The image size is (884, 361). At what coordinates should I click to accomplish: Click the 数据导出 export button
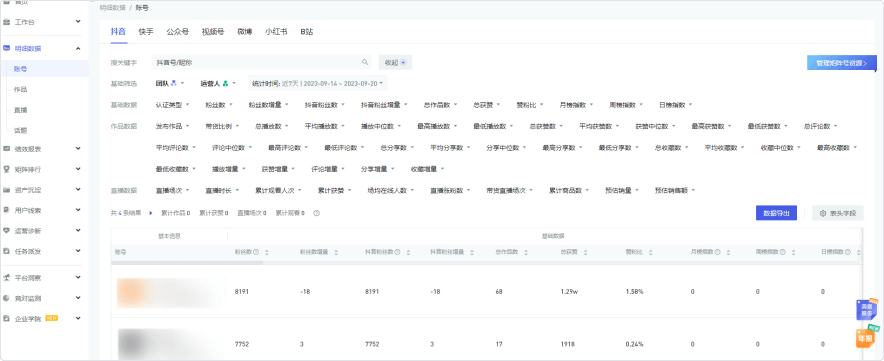[776, 213]
